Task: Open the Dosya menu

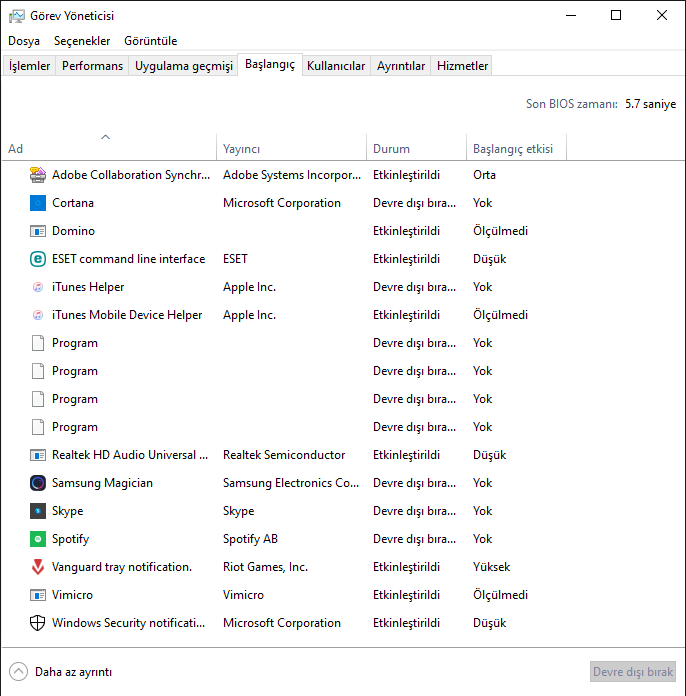Action: [24, 41]
